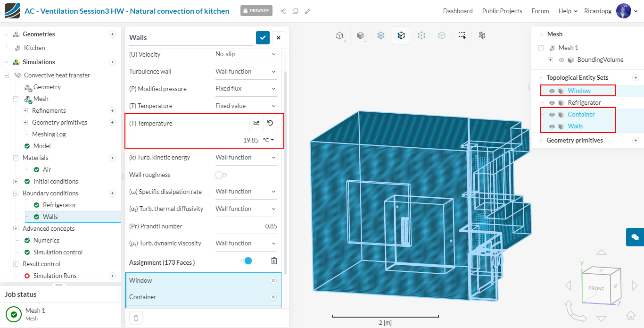
Task: Open the (U) Velocity No-slip dropdown
Action: pos(246,54)
